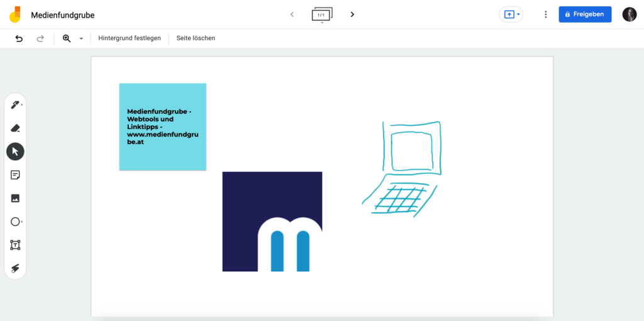Select the Pen drawing tool
Screen dimensions: 644x321
15,105
